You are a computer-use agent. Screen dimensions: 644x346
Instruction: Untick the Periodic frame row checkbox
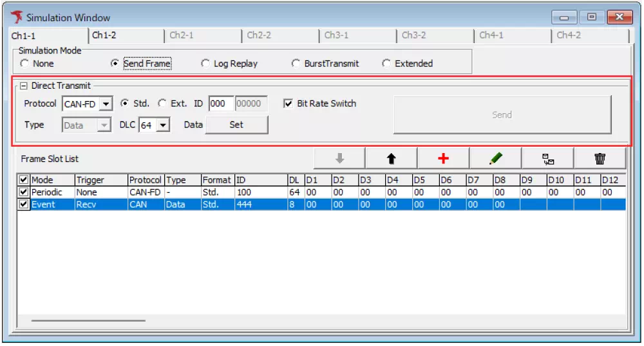pyautogui.click(x=24, y=192)
